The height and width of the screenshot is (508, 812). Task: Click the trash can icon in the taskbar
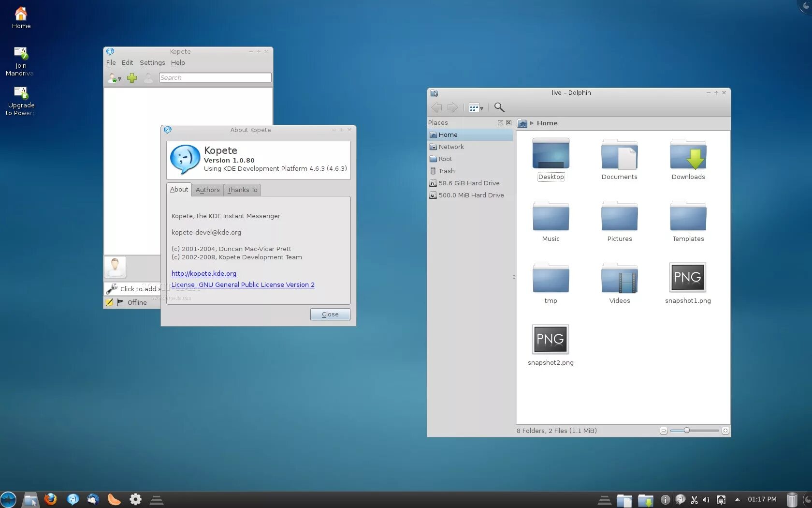pos(792,499)
